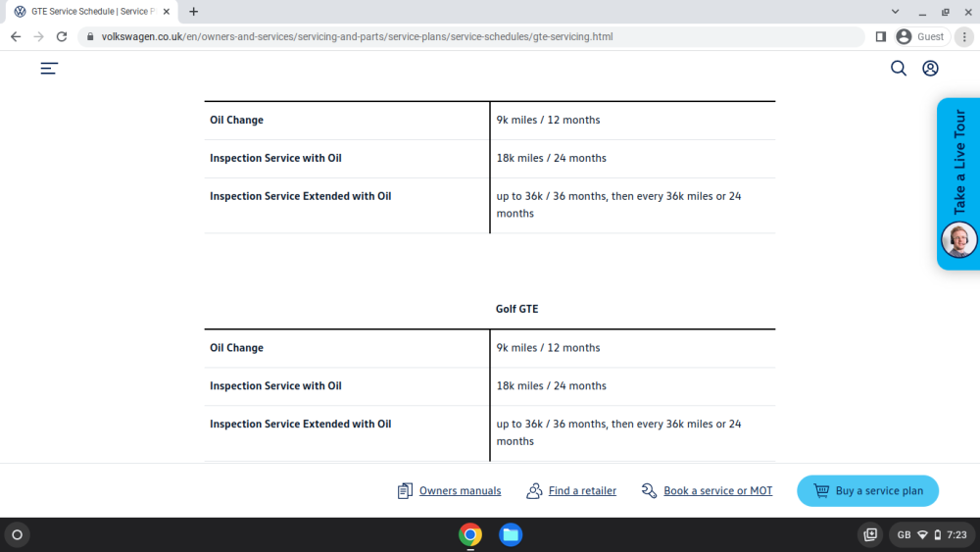Open the Chrome three-dot menu

964,37
